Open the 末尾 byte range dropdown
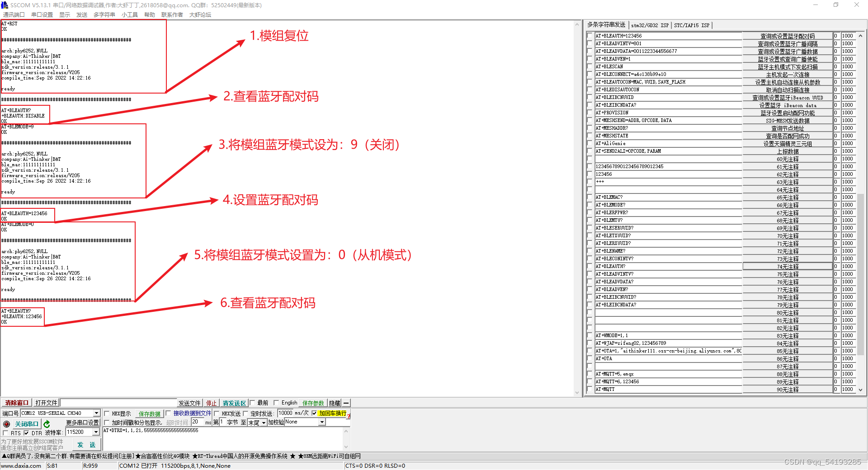The width and height of the screenshot is (868, 470). click(264, 423)
